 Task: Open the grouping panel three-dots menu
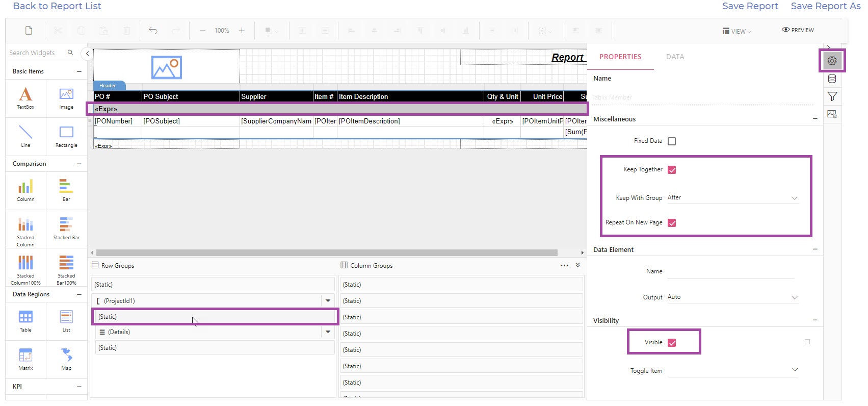point(564,265)
